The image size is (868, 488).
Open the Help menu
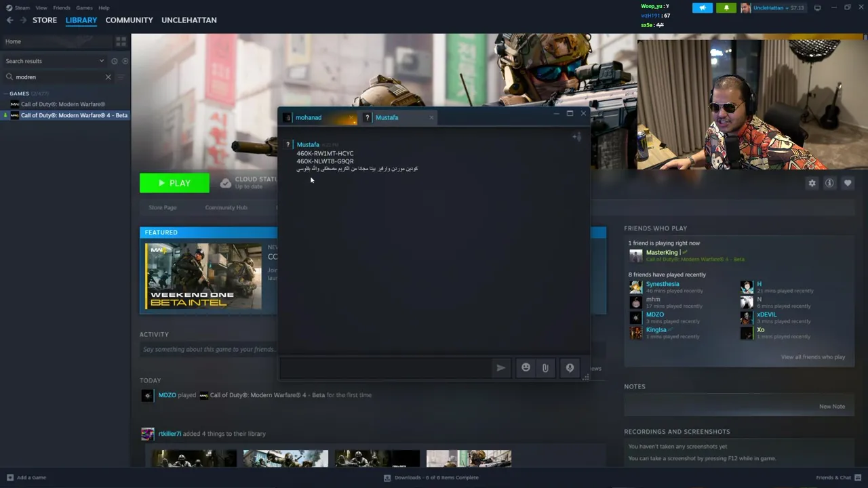point(104,8)
